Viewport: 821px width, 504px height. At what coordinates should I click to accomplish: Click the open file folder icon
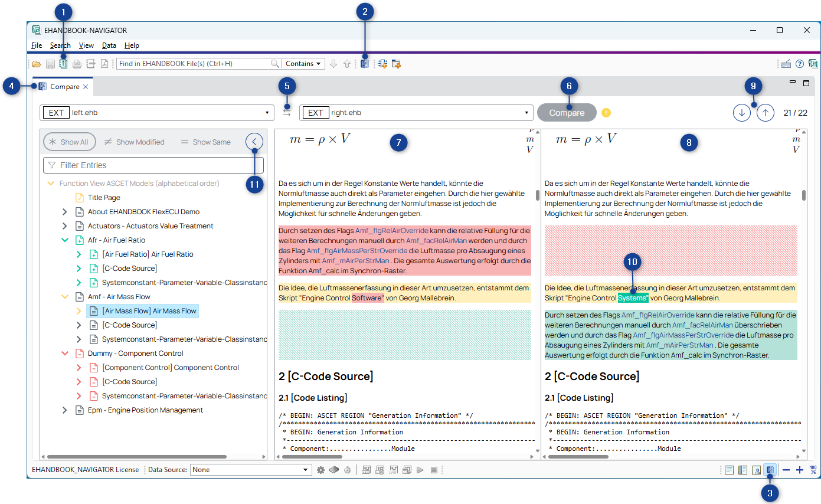(37, 64)
